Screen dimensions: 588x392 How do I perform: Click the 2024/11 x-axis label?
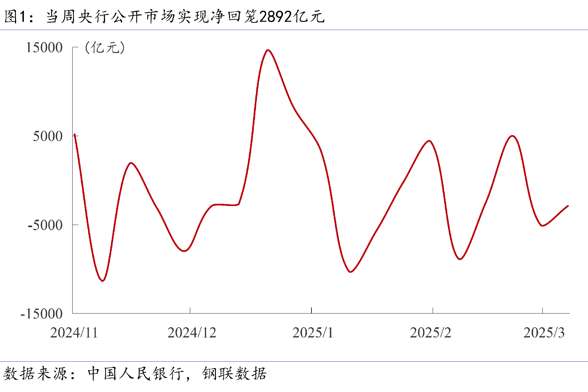(74, 333)
